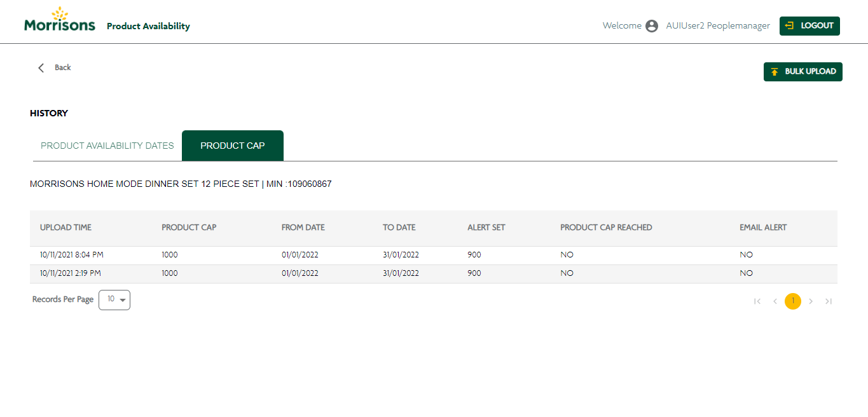Click to date 31/01/2022 in 2:19 PM row
The height and width of the screenshot is (417, 868).
coord(401,273)
